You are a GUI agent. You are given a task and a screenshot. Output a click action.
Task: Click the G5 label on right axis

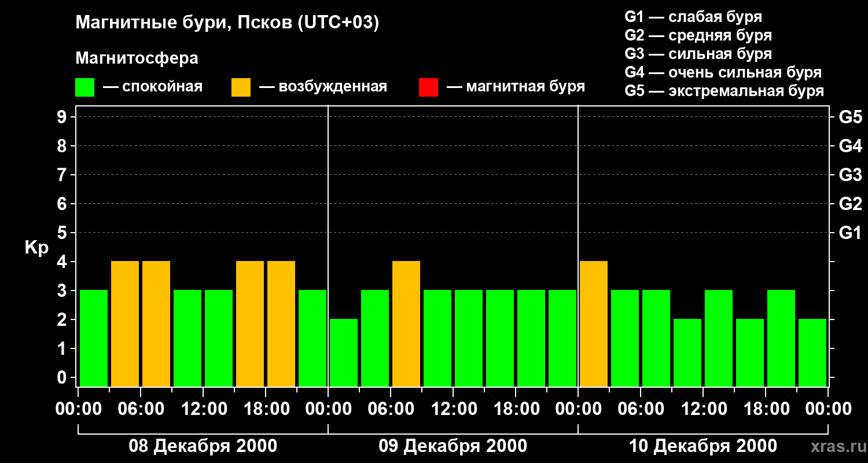tap(850, 117)
